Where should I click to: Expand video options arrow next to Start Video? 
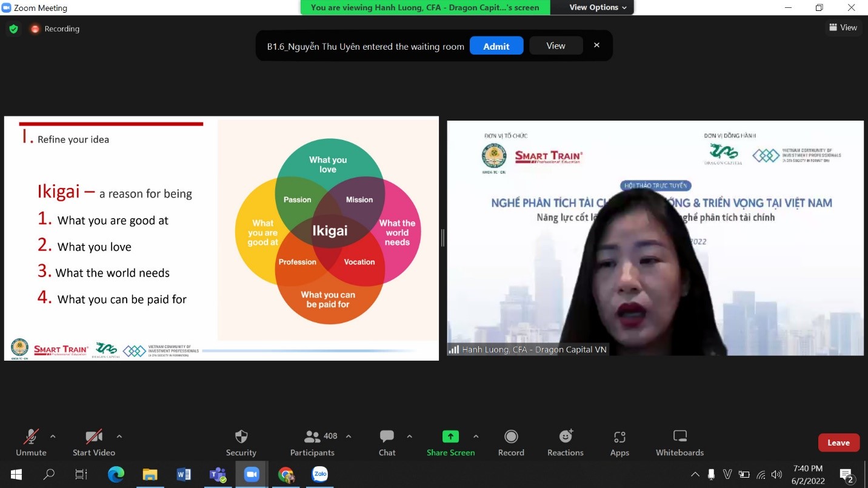(x=119, y=436)
